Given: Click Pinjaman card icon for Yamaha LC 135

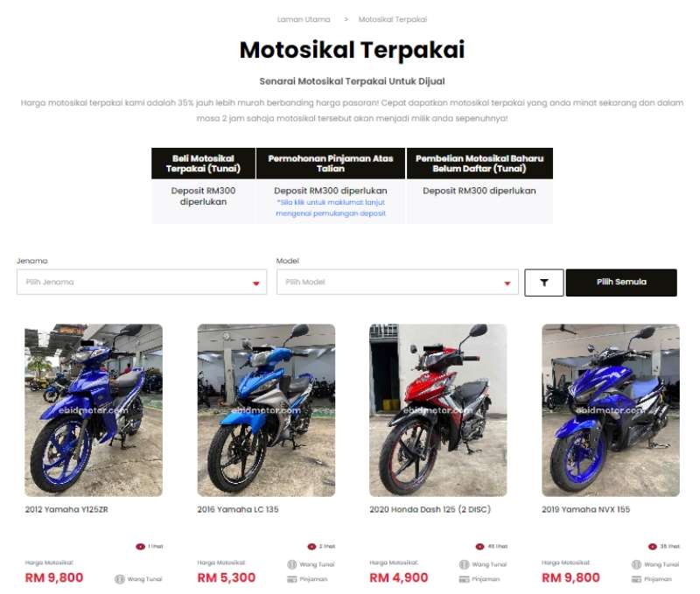Looking at the screenshot, I should point(292,579).
